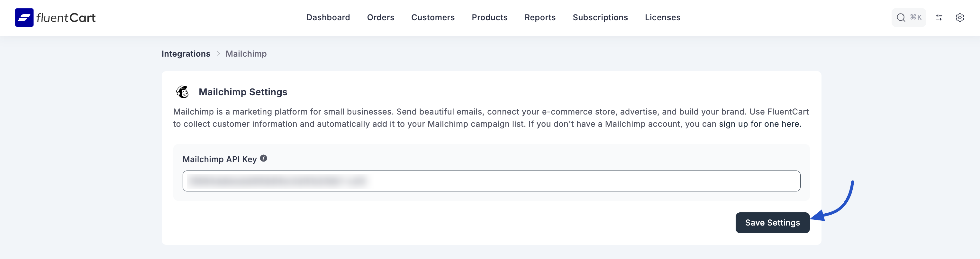Return to Integrations via breadcrumb
This screenshot has width=980, height=259.
[186, 54]
